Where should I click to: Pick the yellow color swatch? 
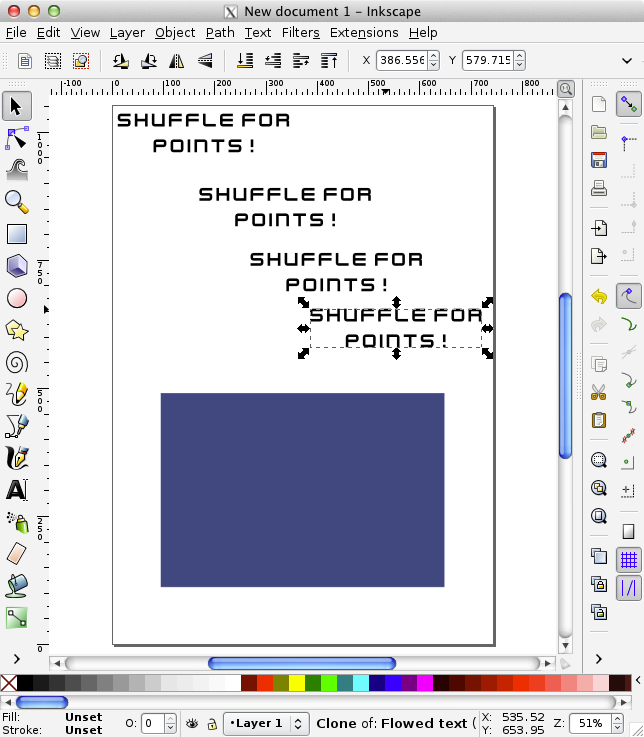[x=297, y=683]
